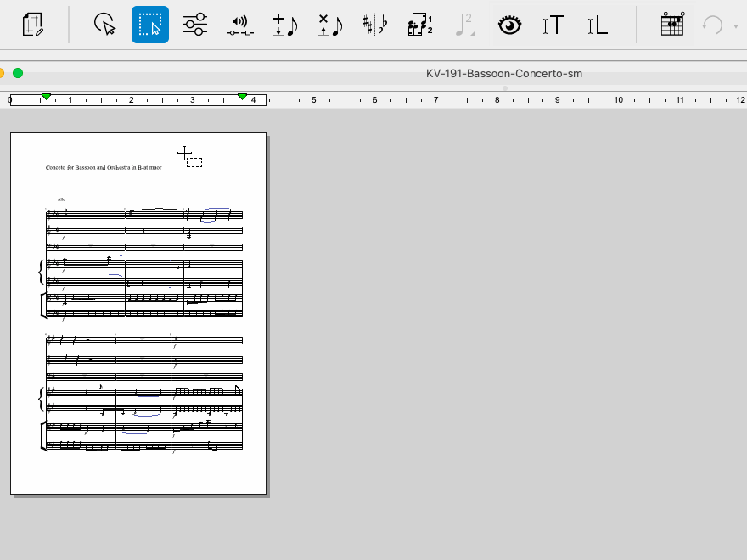
Task: Open the guitar chord grid tool
Action: [x=672, y=25]
